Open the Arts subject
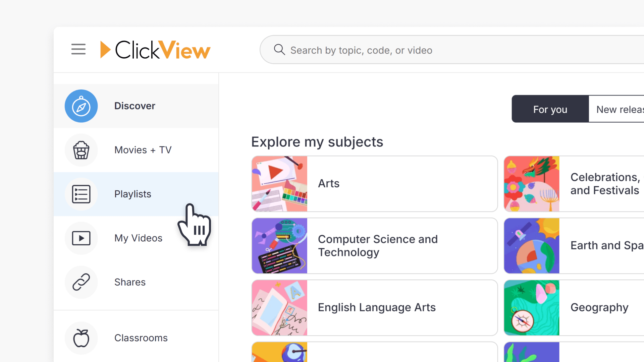 374,184
